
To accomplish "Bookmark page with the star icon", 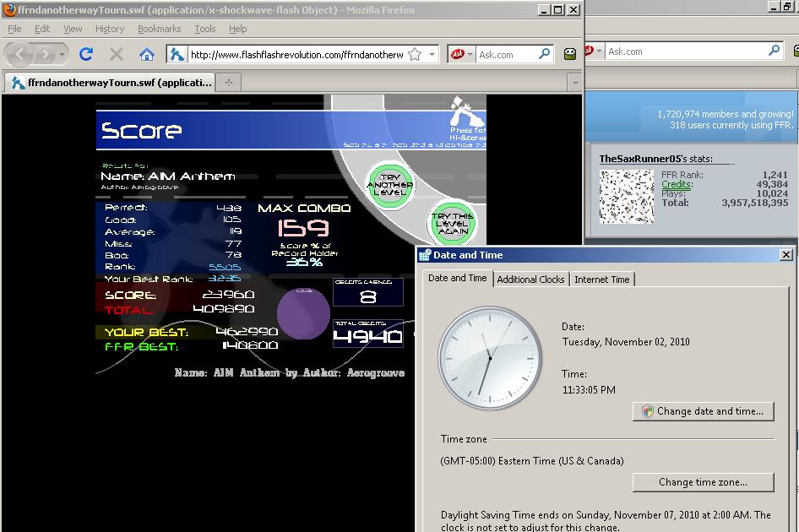I will tap(416, 54).
